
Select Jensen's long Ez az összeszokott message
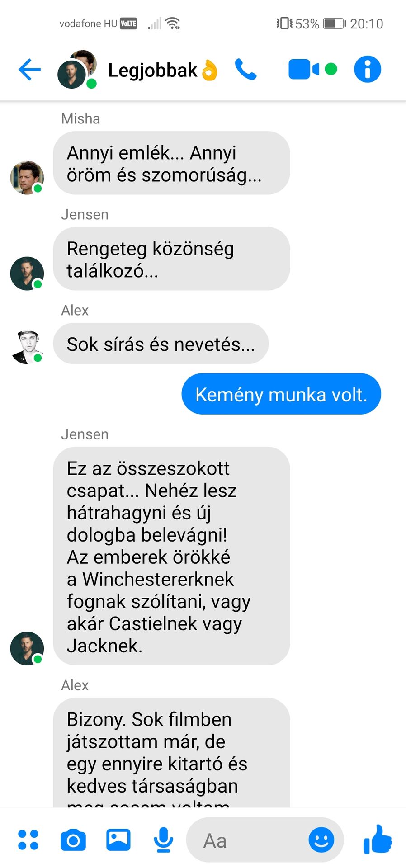click(171, 556)
